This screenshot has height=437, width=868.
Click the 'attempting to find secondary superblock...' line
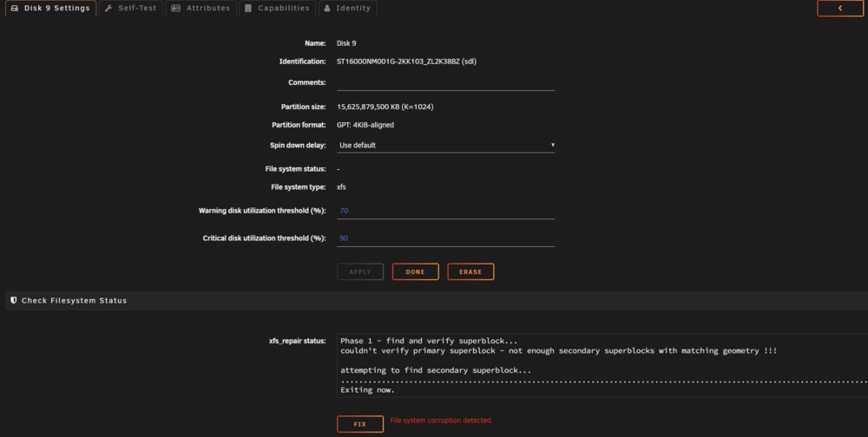[436, 370]
